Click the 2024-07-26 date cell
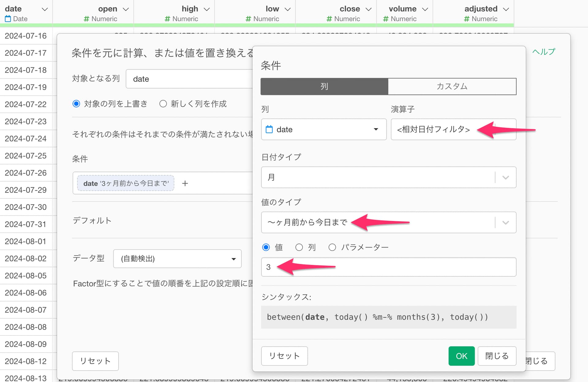The height and width of the screenshot is (382, 588). tap(26, 173)
